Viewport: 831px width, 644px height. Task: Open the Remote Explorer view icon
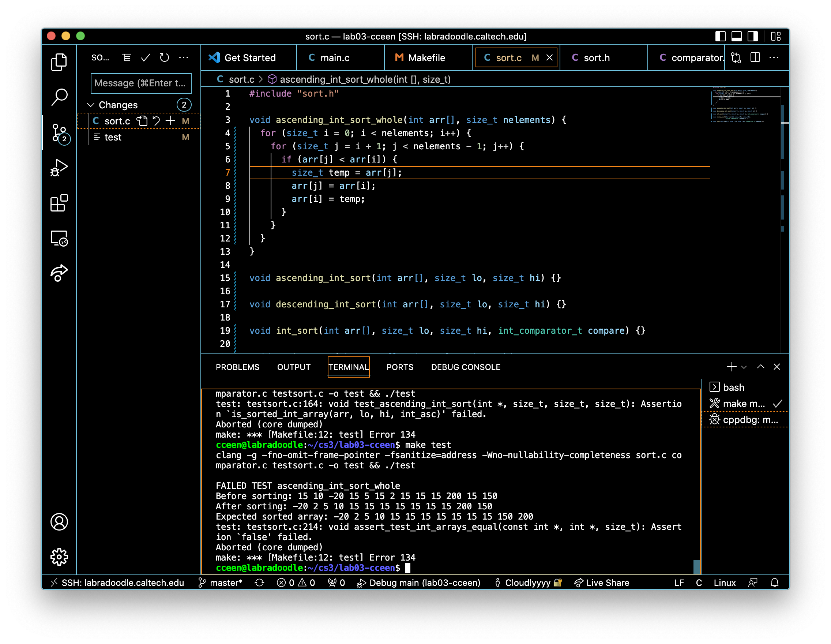pyautogui.click(x=59, y=239)
